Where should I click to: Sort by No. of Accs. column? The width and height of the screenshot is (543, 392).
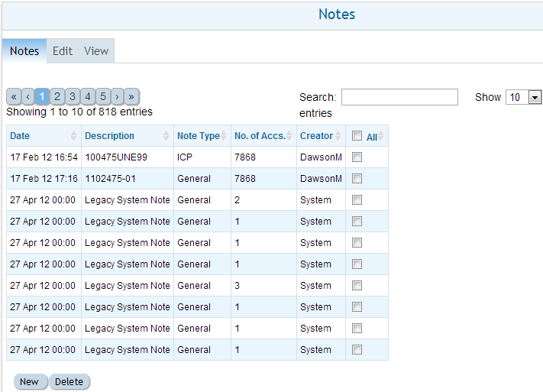point(263,136)
